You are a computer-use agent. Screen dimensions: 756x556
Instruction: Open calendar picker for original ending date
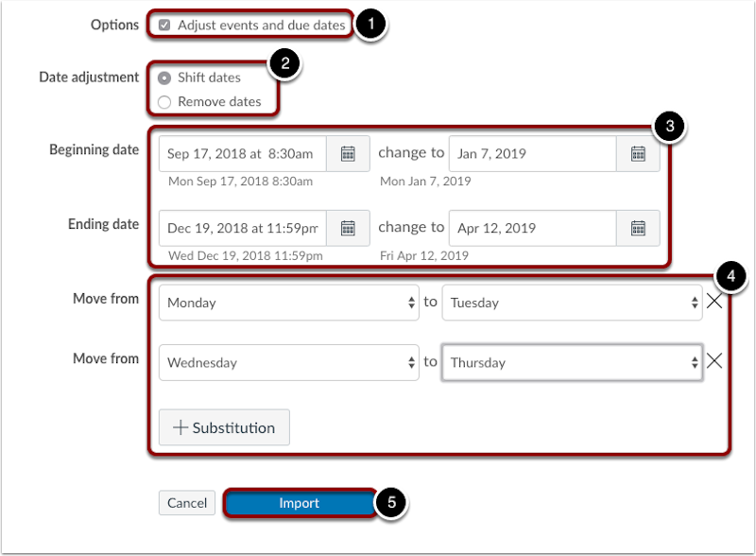click(x=348, y=227)
